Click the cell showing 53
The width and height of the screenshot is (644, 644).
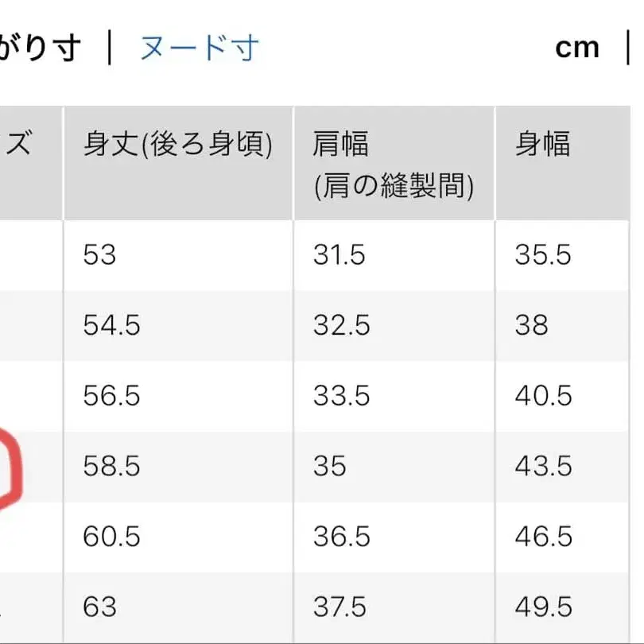pyautogui.click(x=95, y=255)
